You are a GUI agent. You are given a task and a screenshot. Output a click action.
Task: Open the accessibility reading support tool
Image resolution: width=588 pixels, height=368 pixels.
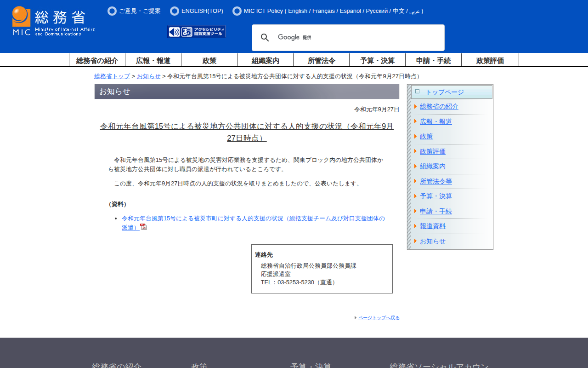point(197,32)
